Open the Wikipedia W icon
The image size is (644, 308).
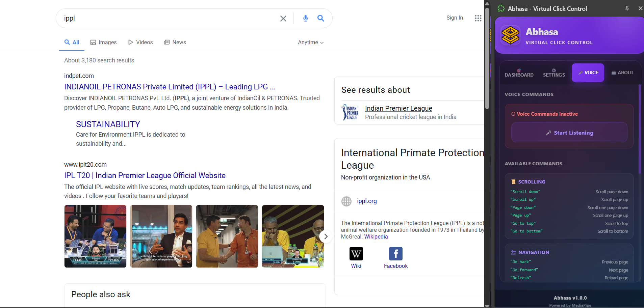coord(356,254)
